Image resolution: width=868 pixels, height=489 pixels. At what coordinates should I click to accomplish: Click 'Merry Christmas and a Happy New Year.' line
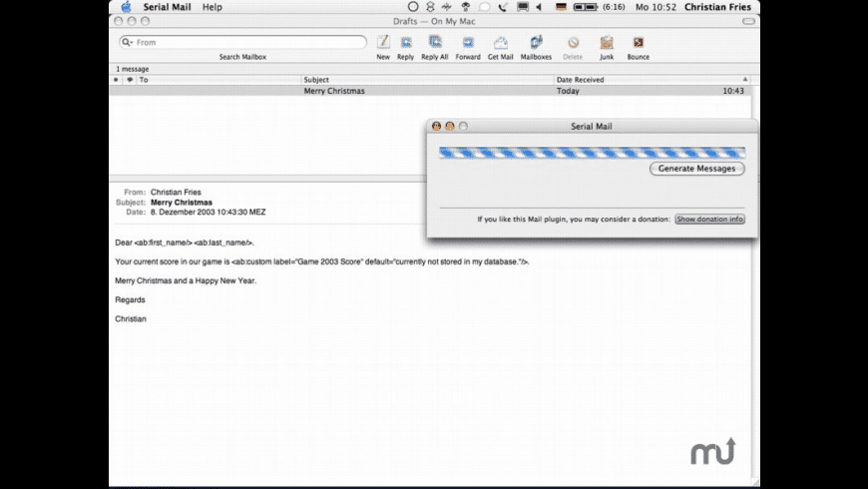tap(186, 280)
